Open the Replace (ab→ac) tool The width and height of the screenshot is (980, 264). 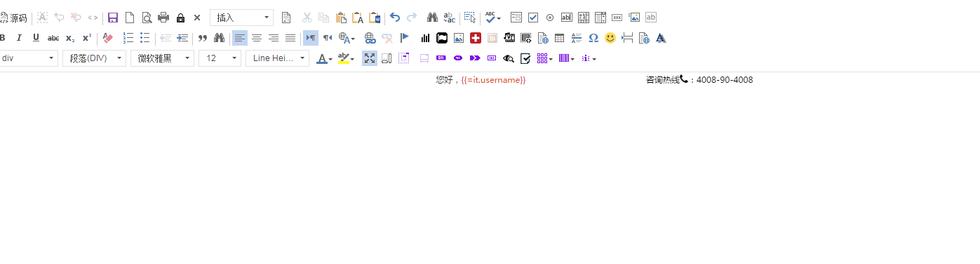(449, 18)
